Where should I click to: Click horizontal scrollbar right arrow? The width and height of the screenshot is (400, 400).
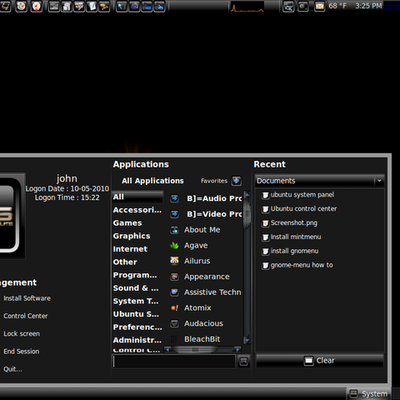coord(237,349)
